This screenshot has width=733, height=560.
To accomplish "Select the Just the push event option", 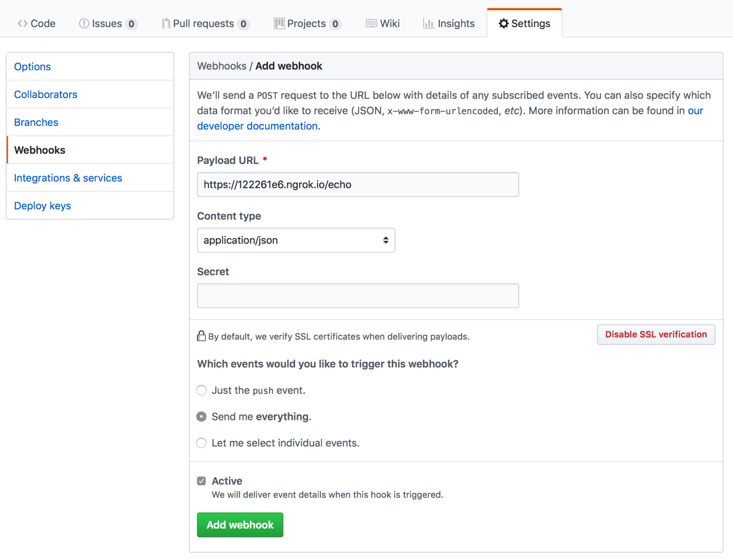I will pos(201,390).
